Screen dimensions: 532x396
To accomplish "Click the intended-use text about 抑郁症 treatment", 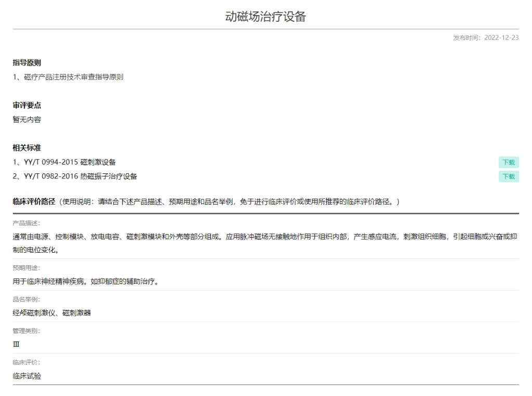I will click(86, 282).
